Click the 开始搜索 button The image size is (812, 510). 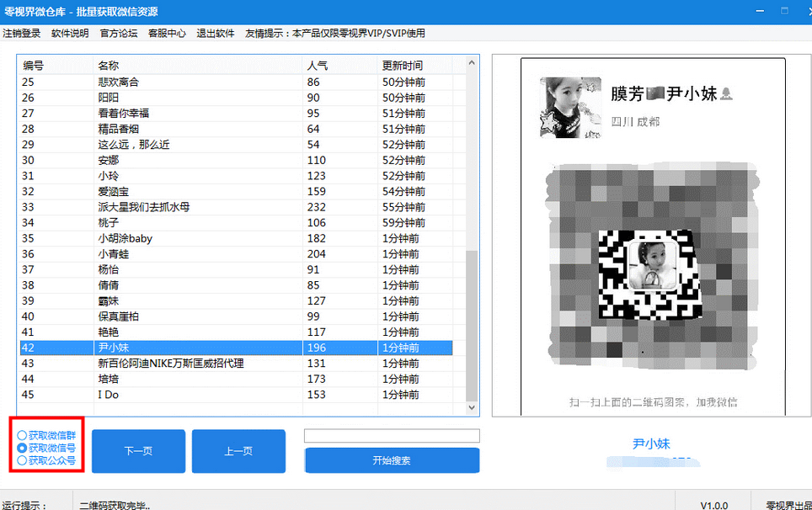pyautogui.click(x=392, y=460)
